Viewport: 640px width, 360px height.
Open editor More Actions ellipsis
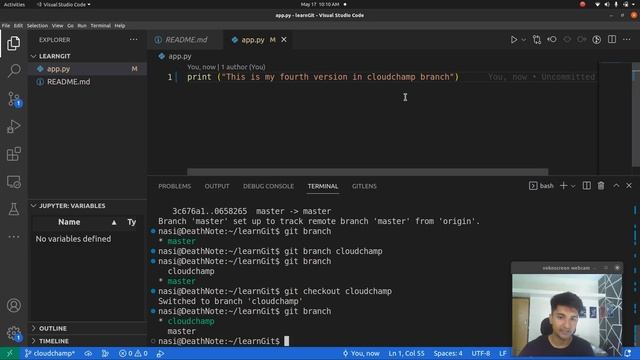[627, 40]
